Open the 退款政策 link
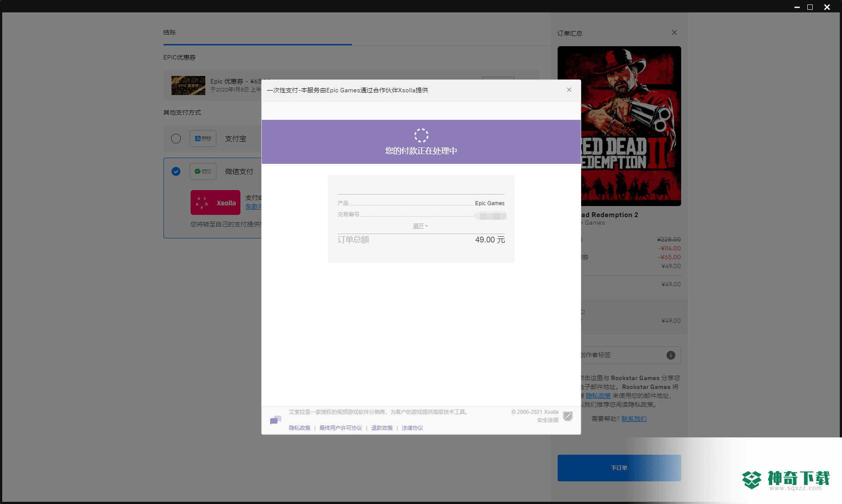The height and width of the screenshot is (504, 842). click(x=382, y=428)
